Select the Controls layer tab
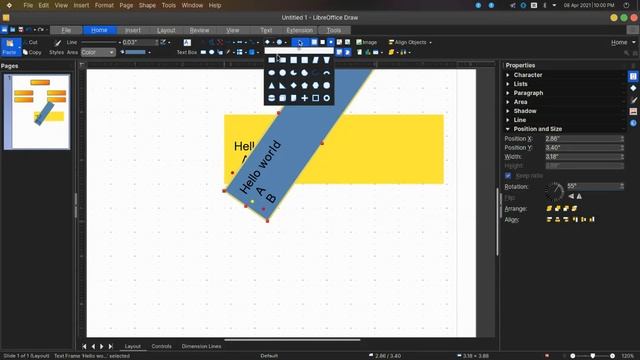Screen dimensions: 640x360 (x=162, y=346)
